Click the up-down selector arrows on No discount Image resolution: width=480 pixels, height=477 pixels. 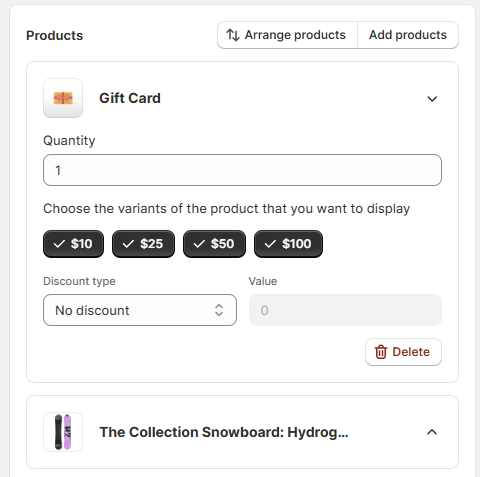pos(219,310)
